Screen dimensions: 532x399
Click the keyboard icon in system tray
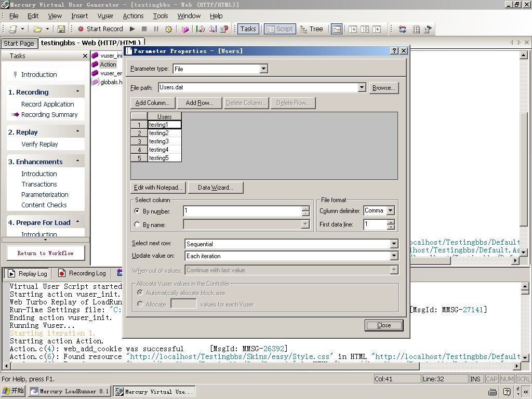coord(493,392)
